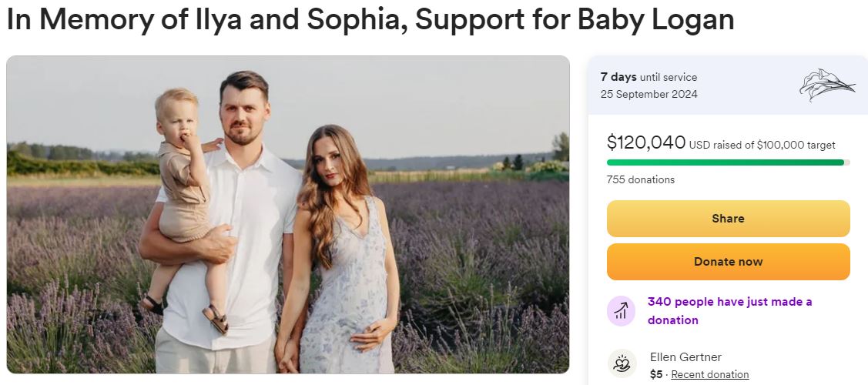Open the Recent donation link
Image resolution: width=868 pixels, height=385 pixels.
(709, 374)
